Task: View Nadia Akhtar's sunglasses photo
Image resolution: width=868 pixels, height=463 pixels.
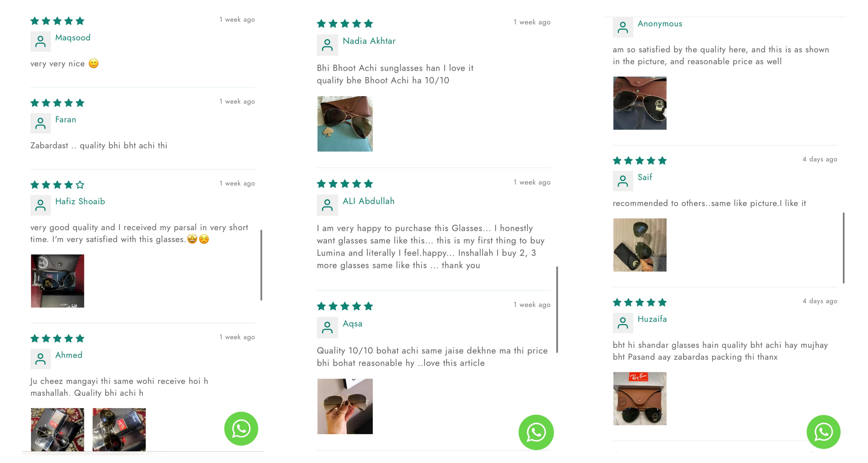Action: pos(345,124)
